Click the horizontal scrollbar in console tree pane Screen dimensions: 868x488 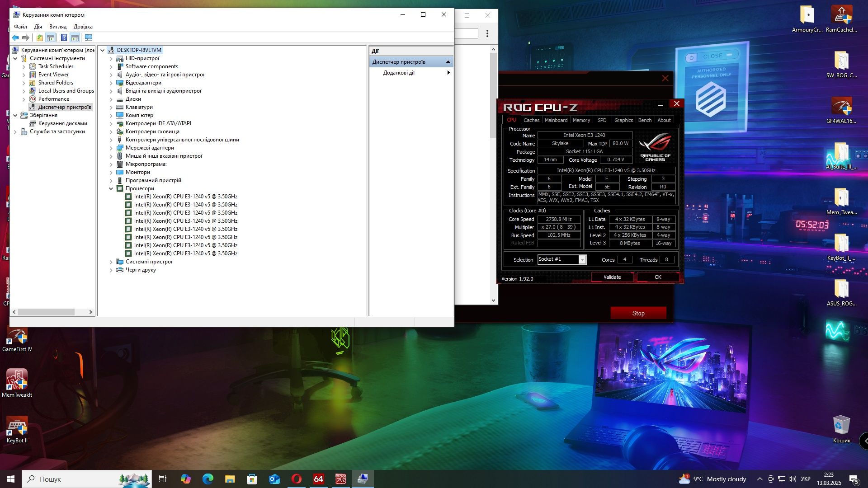coord(46,312)
